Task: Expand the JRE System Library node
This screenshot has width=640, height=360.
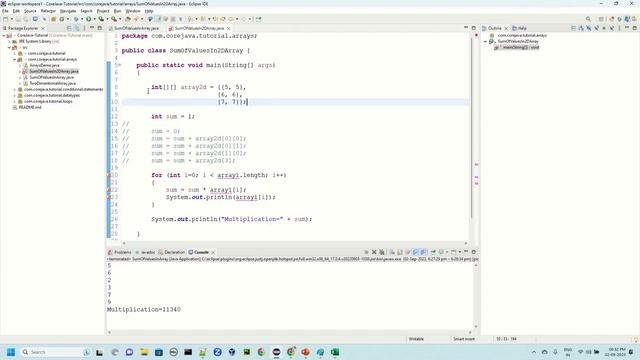Action: [x=9, y=41]
